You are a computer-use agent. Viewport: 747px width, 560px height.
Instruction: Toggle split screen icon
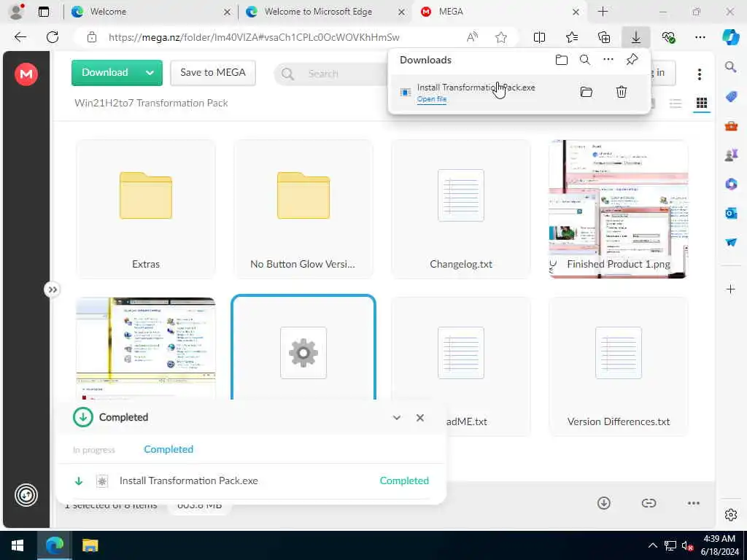pyautogui.click(x=539, y=37)
